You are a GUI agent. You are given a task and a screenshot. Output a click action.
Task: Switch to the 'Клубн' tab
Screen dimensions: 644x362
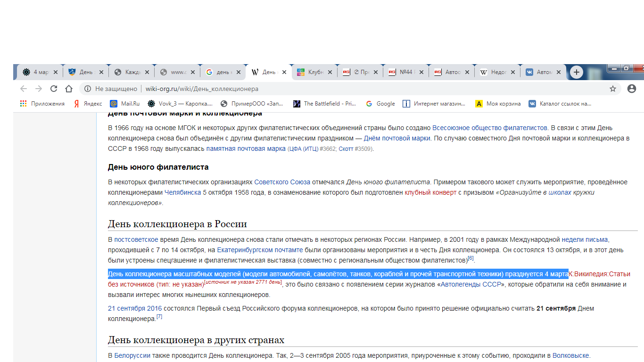(312, 72)
